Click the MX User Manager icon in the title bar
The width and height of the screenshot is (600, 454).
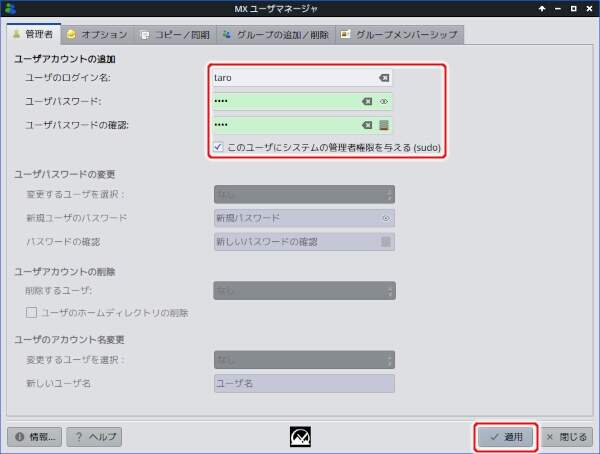click(10, 9)
